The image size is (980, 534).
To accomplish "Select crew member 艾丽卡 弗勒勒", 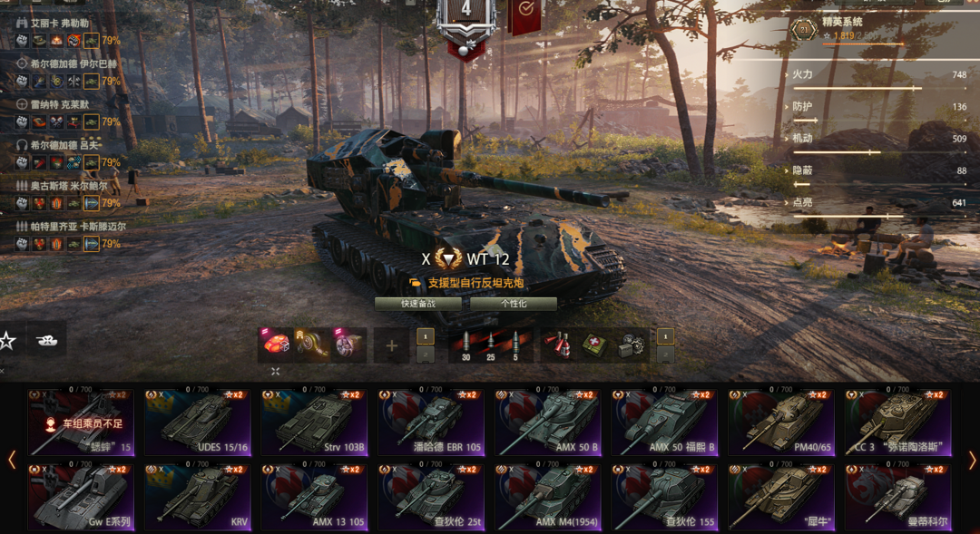I will (59, 23).
